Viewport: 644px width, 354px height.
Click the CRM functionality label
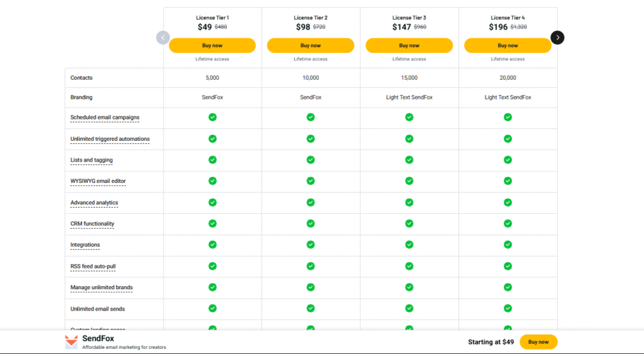point(92,224)
